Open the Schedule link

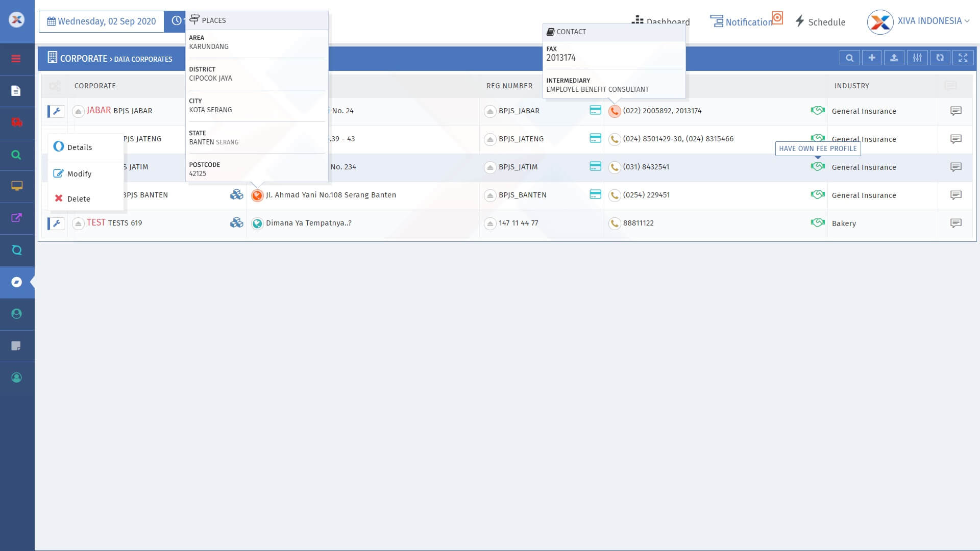coord(820,22)
